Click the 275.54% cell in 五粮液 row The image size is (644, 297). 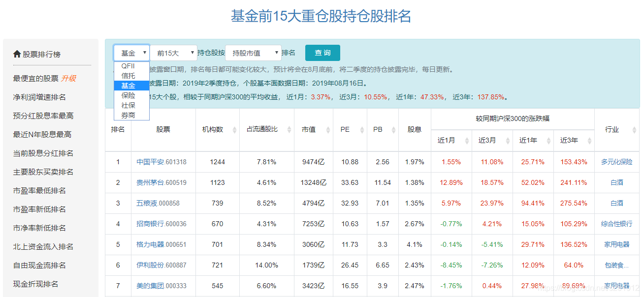pyautogui.click(x=574, y=203)
